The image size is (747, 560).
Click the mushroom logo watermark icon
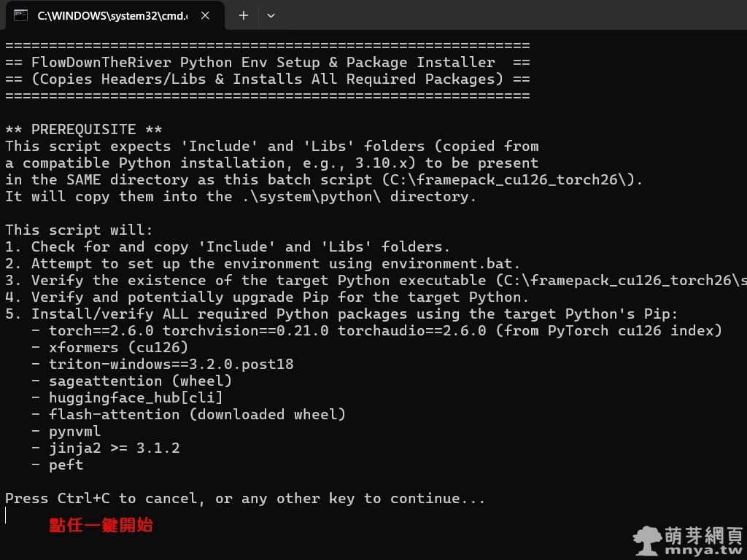click(647, 540)
